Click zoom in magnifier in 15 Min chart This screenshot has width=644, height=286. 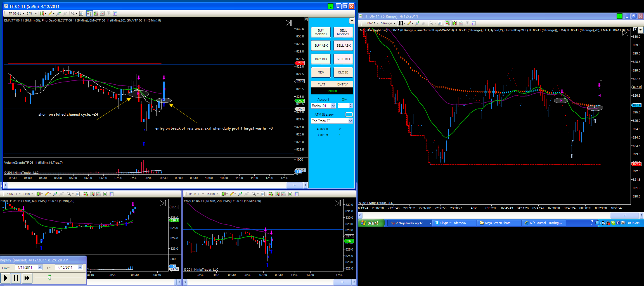click(240, 194)
